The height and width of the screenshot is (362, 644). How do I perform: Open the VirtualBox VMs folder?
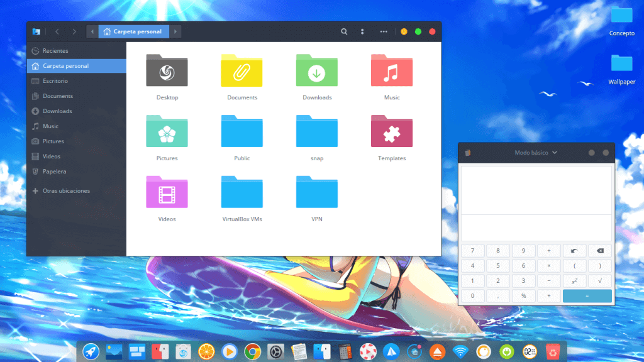[x=242, y=192]
